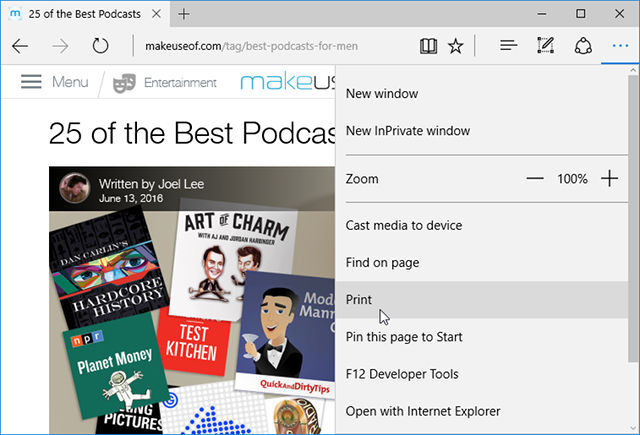
Task: Add page to favorites star icon
Action: [x=456, y=46]
